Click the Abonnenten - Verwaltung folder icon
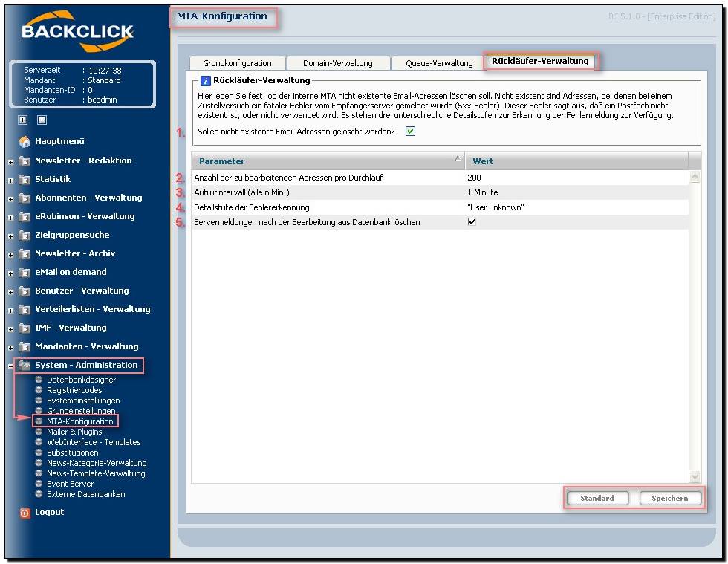The height and width of the screenshot is (564, 728). click(24, 198)
